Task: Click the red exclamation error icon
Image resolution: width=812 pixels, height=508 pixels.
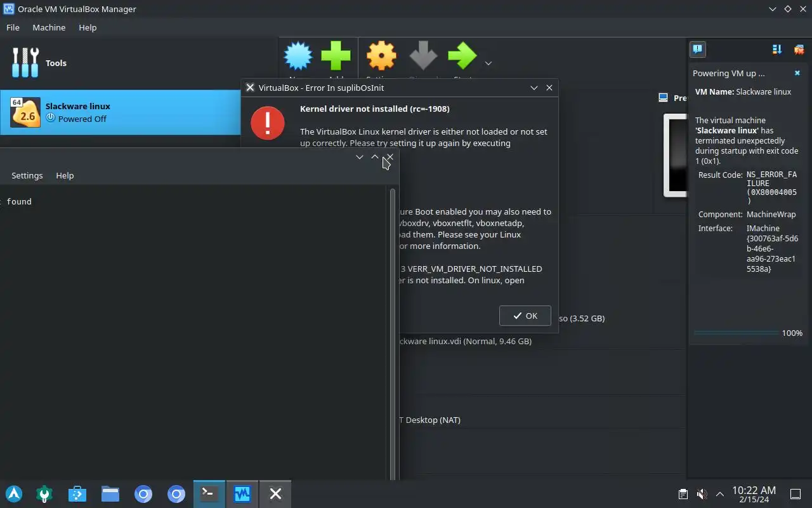Action: pyautogui.click(x=268, y=123)
